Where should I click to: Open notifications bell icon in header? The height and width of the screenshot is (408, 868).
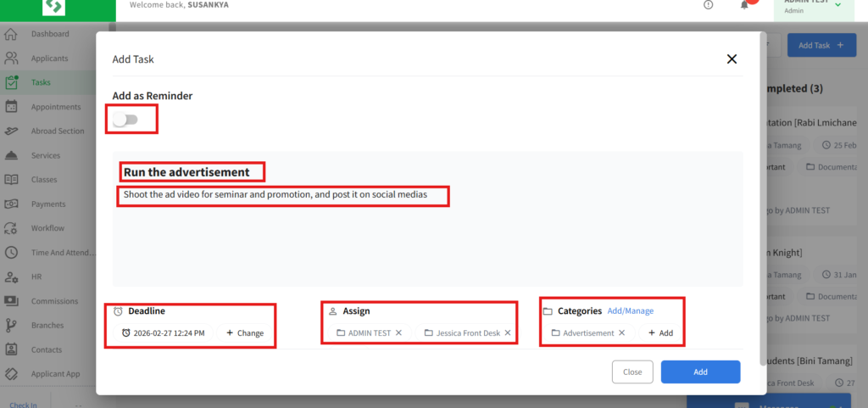click(x=744, y=5)
